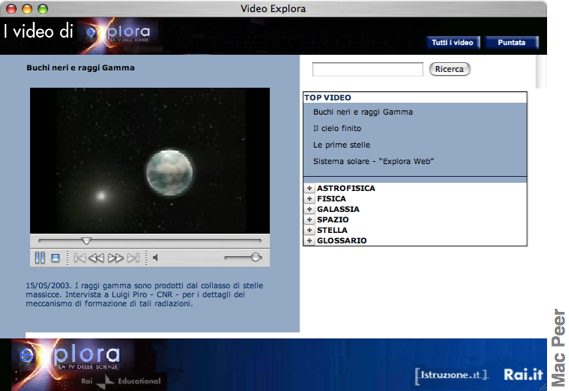Click the Rai.it link in footer
Screen dimensions: 569x391
pyautogui.click(x=523, y=375)
